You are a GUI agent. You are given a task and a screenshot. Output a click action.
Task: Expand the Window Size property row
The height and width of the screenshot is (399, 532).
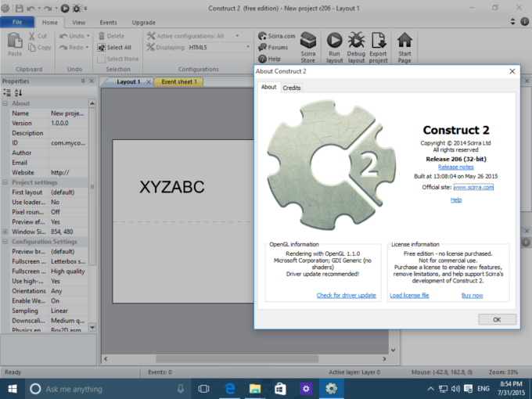pyautogui.click(x=5, y=232)
